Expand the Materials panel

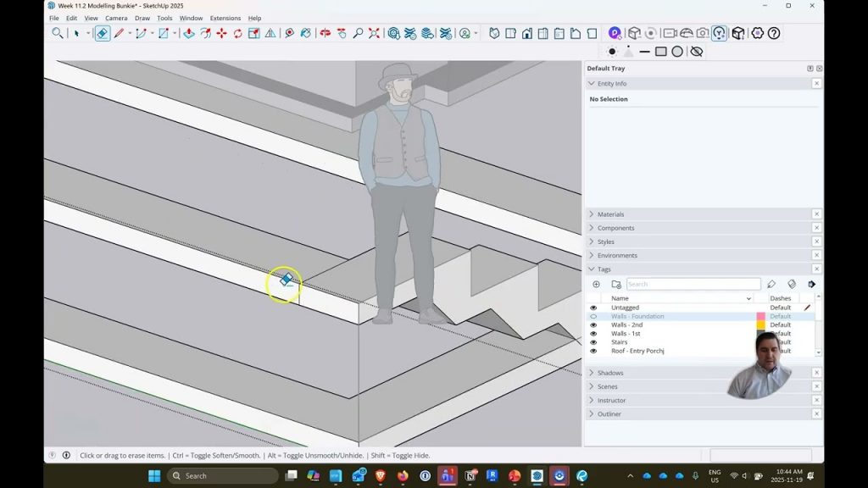coord(610,214)
